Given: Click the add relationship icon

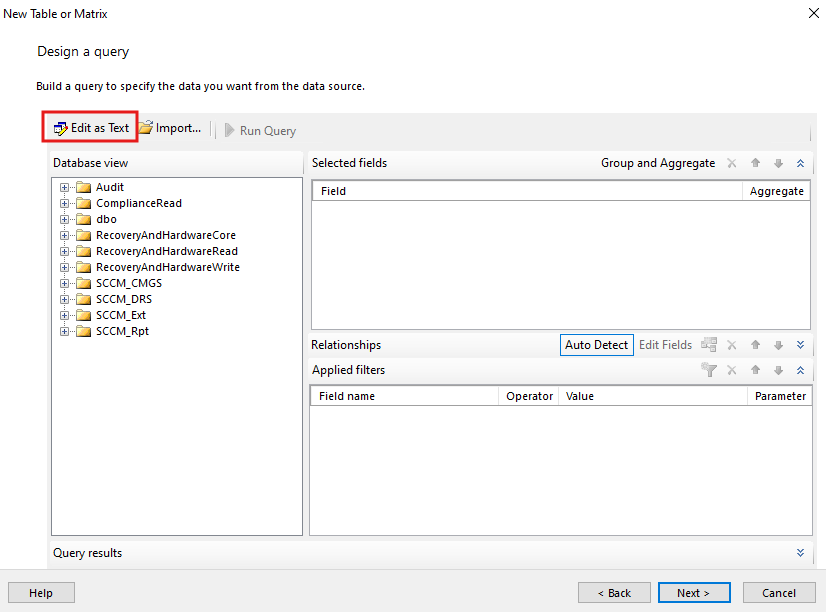Looking at the screenshot, I should tap(709, 345).
